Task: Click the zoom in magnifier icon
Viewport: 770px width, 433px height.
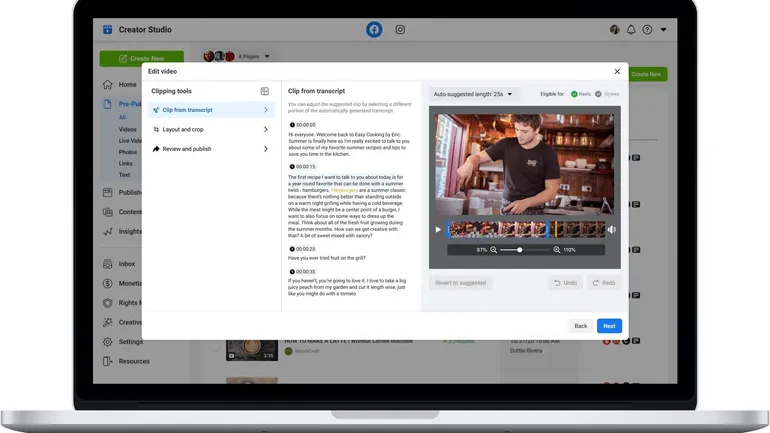Action: [557, 250]
